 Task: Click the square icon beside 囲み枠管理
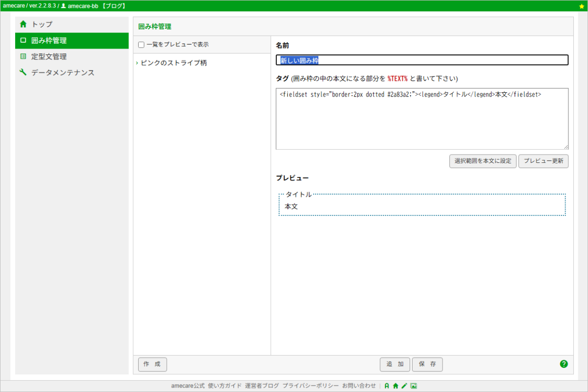click(23, 41)
